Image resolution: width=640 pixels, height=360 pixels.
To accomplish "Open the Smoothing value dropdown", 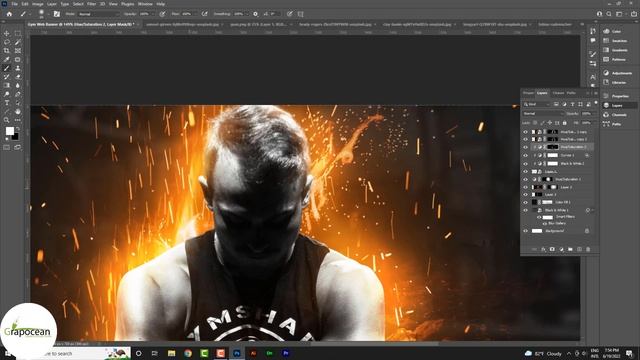I will [246, 14].
